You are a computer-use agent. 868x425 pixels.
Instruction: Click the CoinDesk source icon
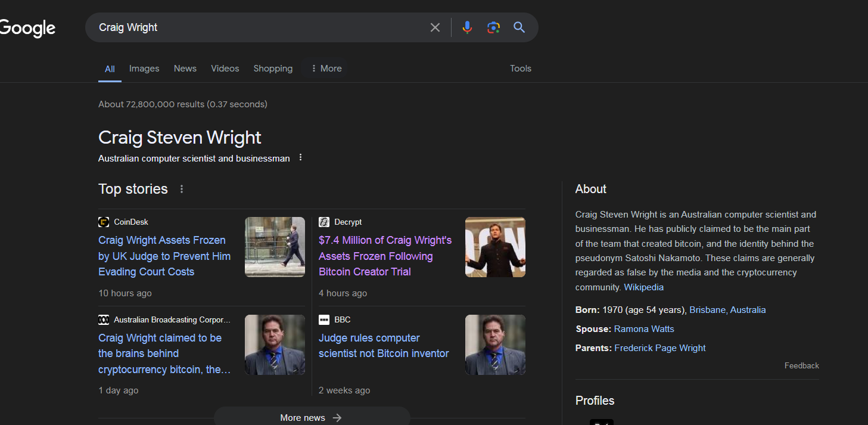pos(104,222)
